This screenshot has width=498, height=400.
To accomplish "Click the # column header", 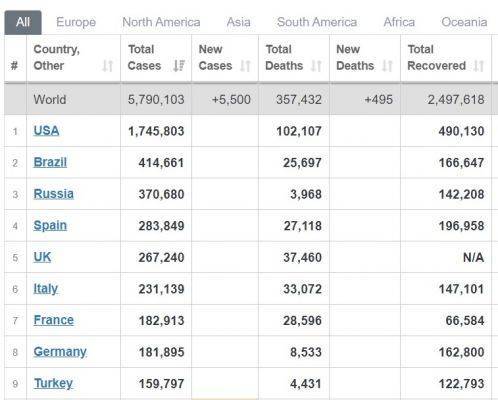I will tap(14, 66).
